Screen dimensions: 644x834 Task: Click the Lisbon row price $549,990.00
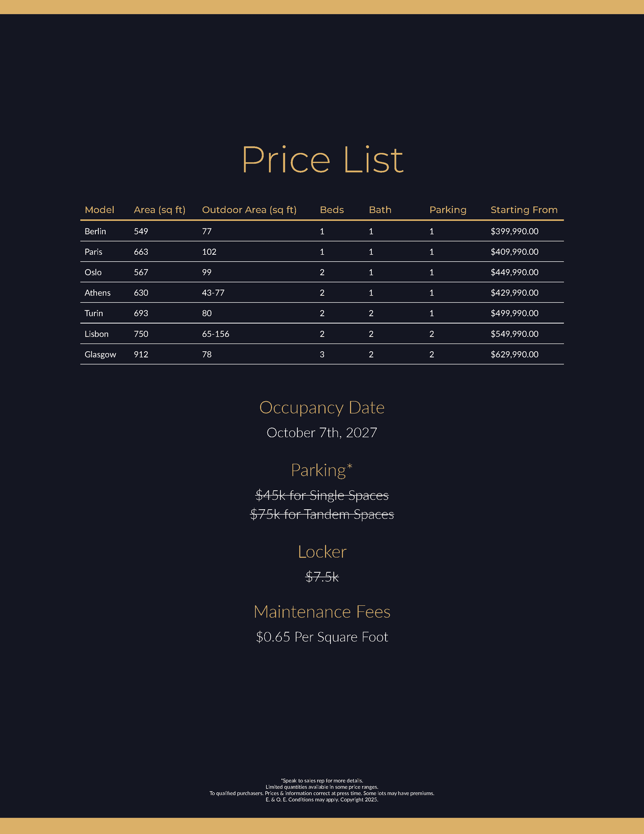(514, 334)
